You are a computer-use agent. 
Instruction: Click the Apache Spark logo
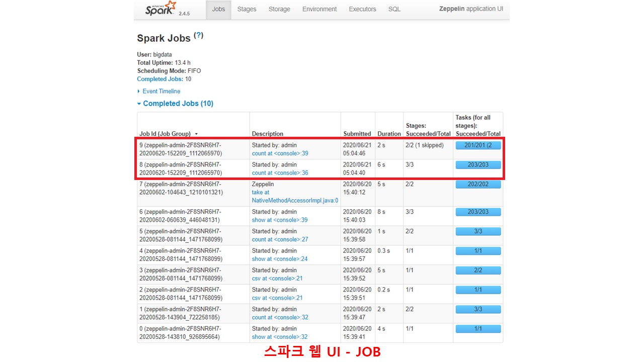161,9
